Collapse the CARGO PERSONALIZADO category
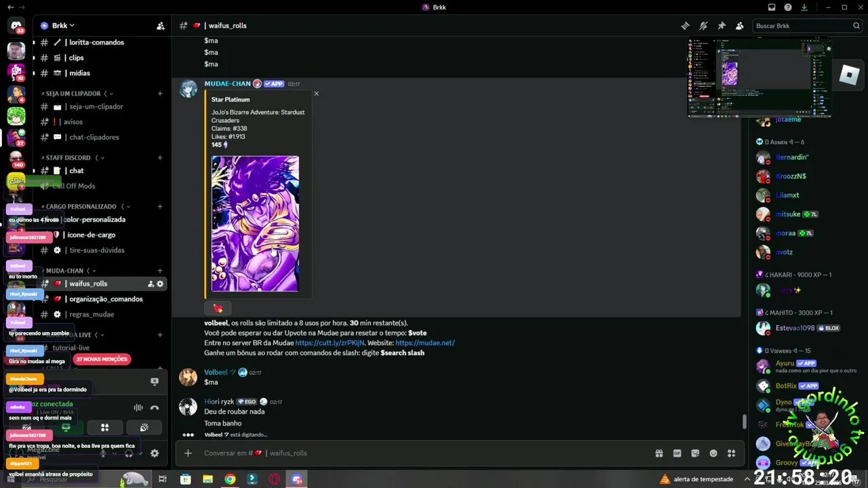Image resolution: width=868 pixels, height=488 pixels. pos(85,207)
